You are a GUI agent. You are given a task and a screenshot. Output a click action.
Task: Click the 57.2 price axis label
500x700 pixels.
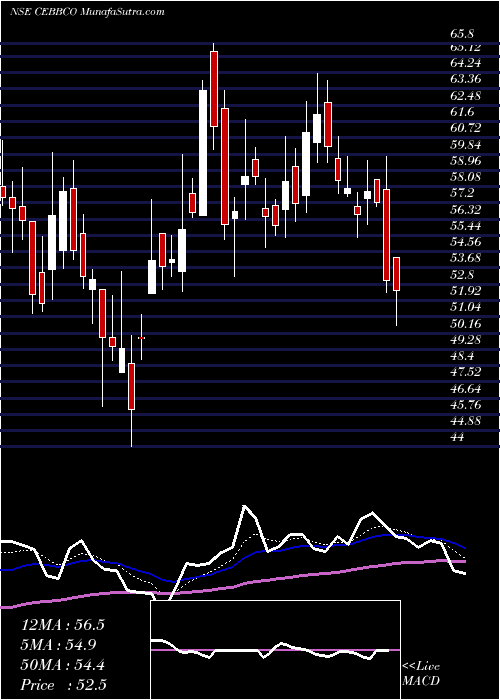pyautogui.click(x=462, y=193)
